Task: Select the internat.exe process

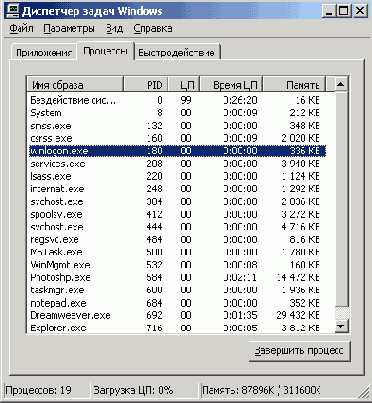Action: (x=177, y=189)
